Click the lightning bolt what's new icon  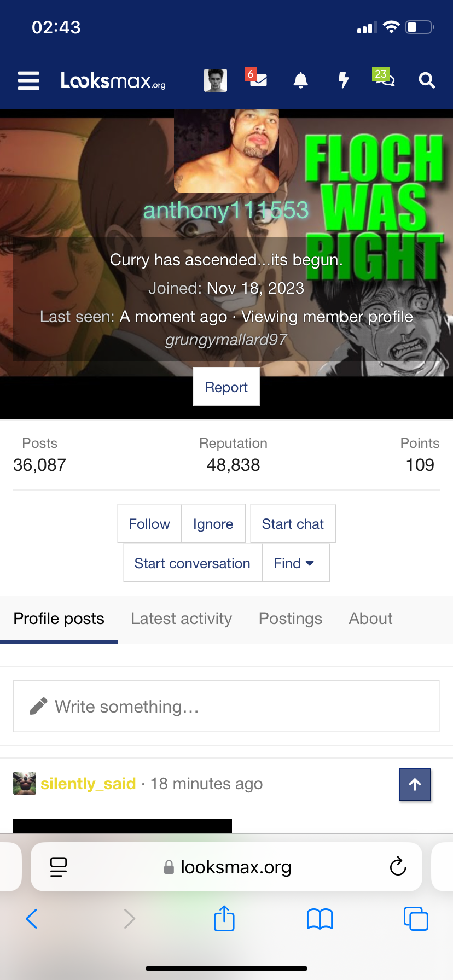click(x=343, y=80)
